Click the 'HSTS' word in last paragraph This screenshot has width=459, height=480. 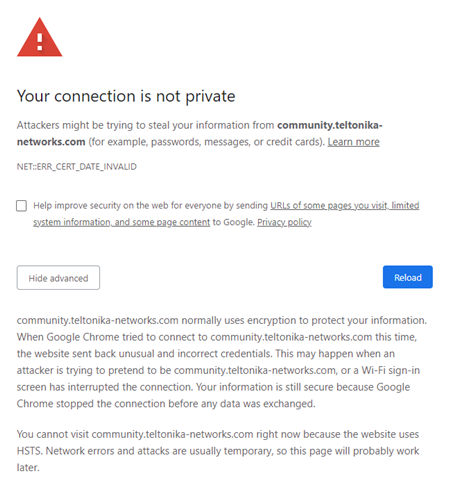click(29, 451)
